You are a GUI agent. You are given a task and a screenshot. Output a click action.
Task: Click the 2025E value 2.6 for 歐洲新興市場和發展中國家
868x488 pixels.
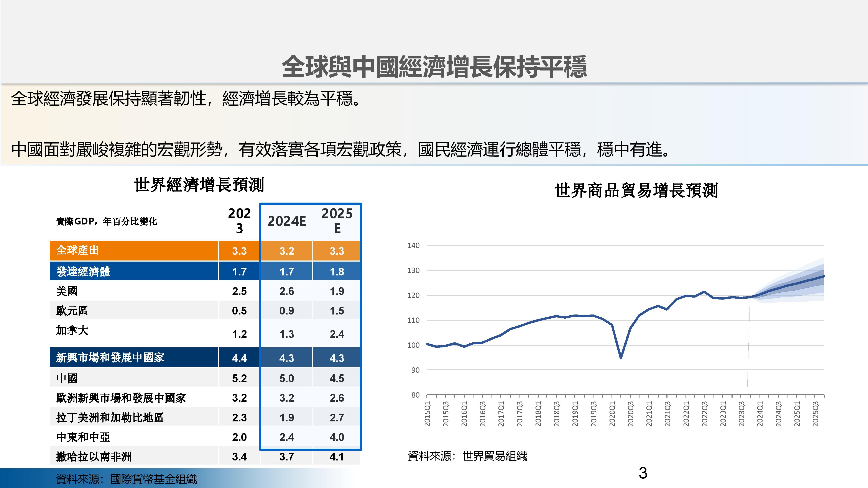click(337, 398)
